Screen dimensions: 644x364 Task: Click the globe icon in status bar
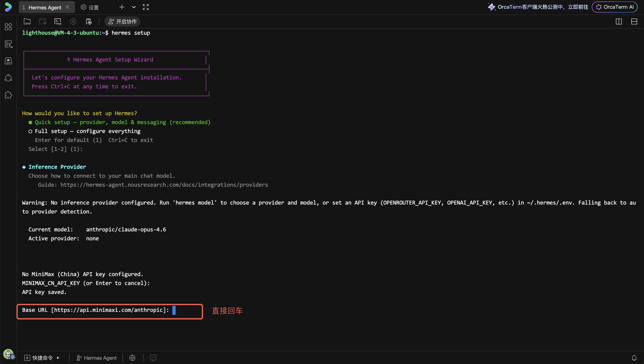[x=132, y=358]
